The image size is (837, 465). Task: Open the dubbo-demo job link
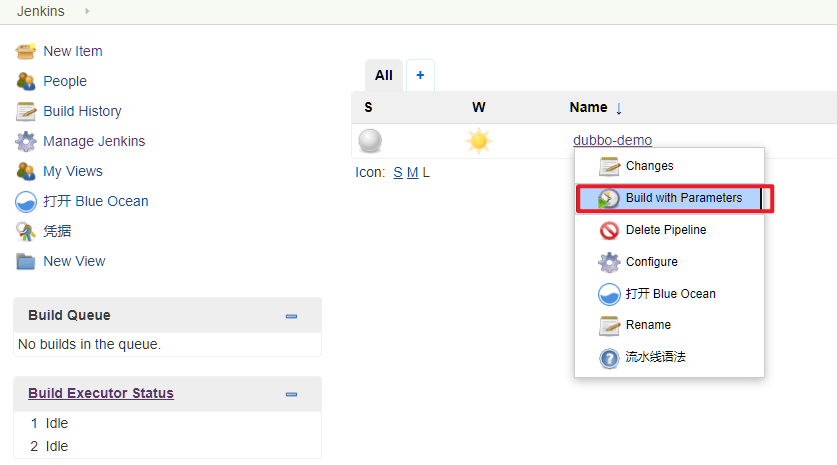[x=612, y=140]
